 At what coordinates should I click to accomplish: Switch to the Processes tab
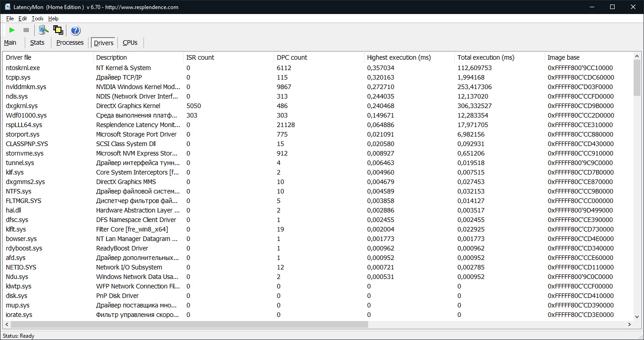tap(70, 42)
